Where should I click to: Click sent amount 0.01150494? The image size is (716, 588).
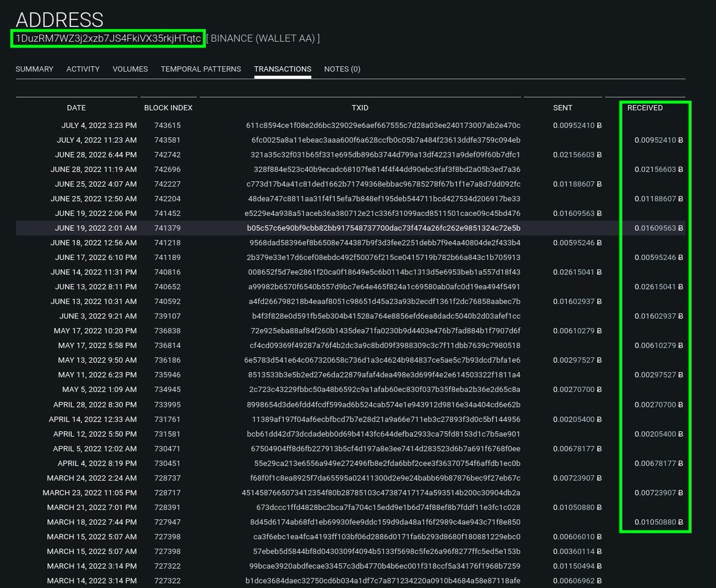click(577, 565)
